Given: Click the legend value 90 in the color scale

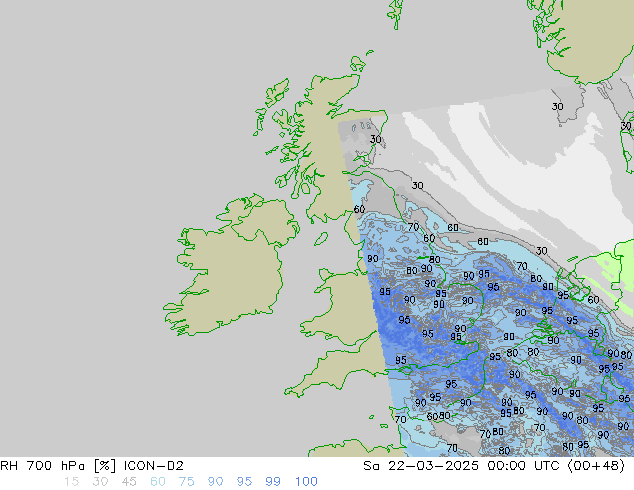Looking at the screenshot, I should (215, 482).
